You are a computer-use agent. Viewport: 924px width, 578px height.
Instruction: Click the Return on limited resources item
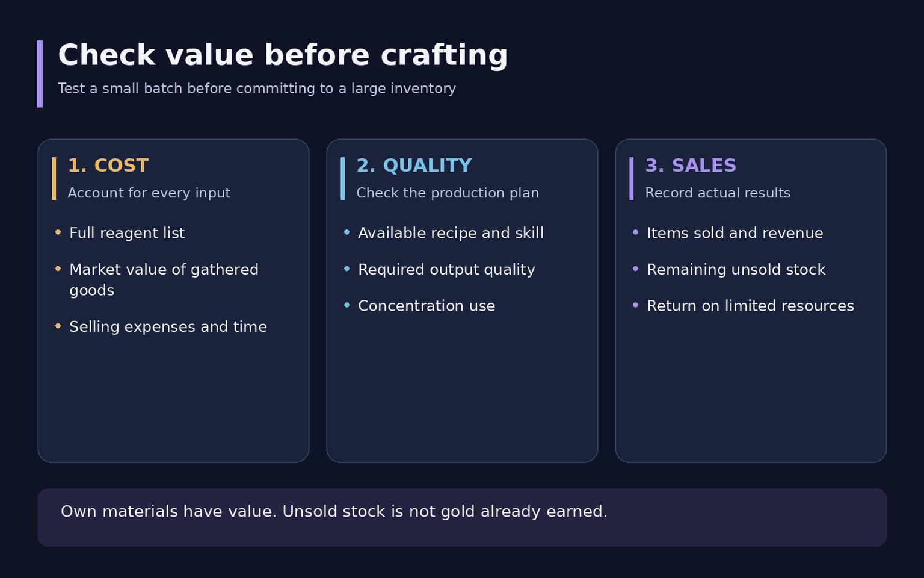pos(750,306)
